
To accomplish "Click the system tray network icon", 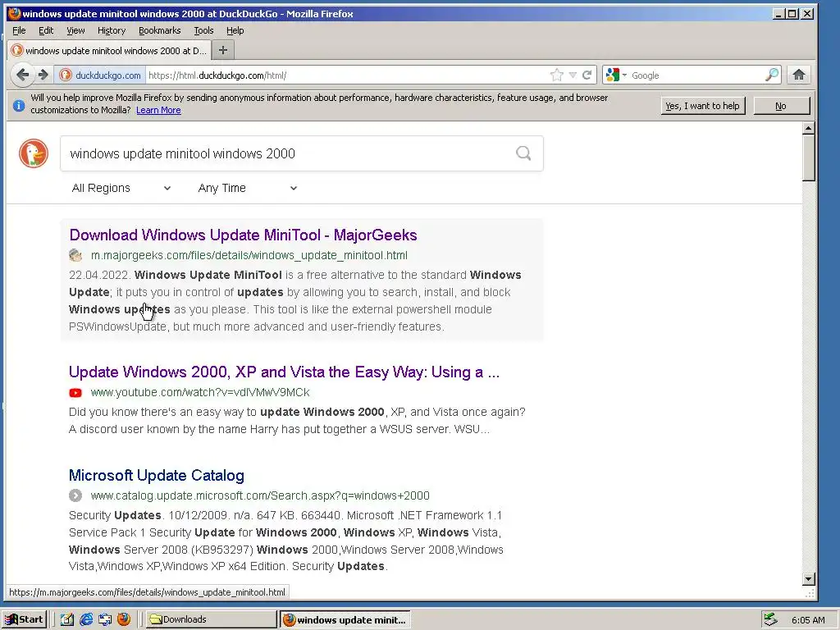I will point(770,619).
